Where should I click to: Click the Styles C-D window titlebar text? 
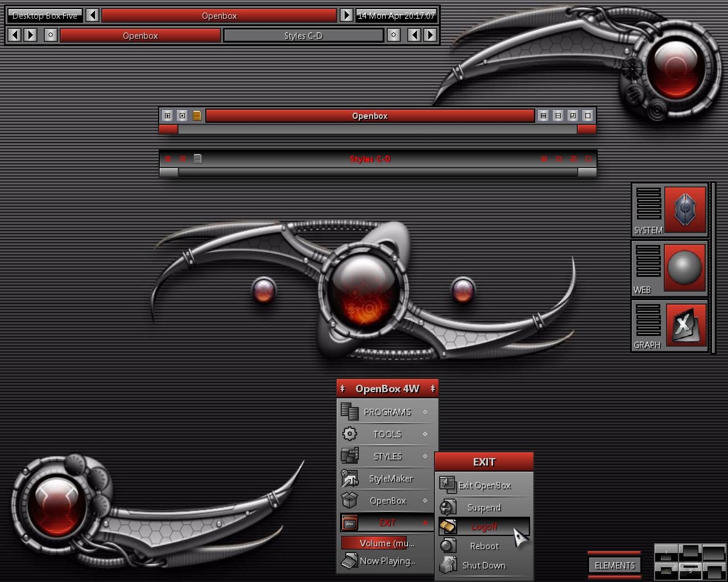click(370, 159)
